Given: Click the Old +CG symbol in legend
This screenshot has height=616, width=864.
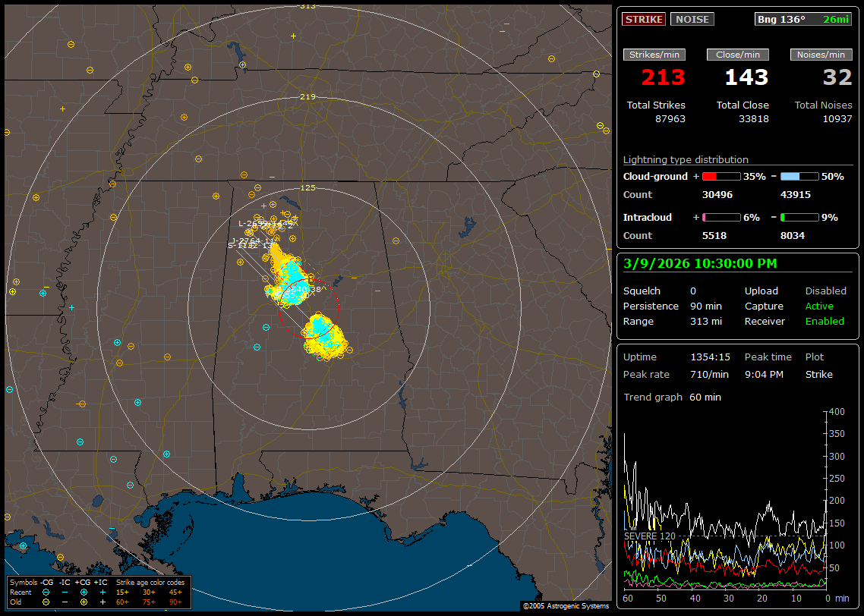Looking at the screenshot, I should tap(84, 602).
